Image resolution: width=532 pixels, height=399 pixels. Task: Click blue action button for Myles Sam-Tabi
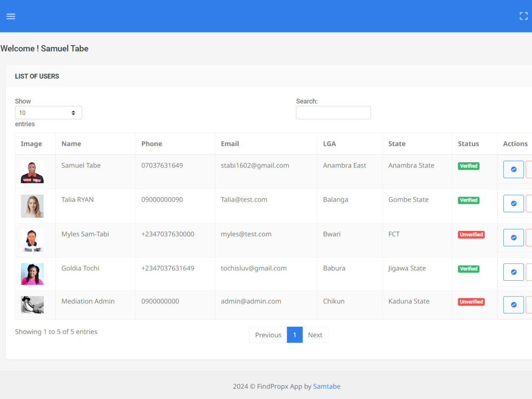513,237
